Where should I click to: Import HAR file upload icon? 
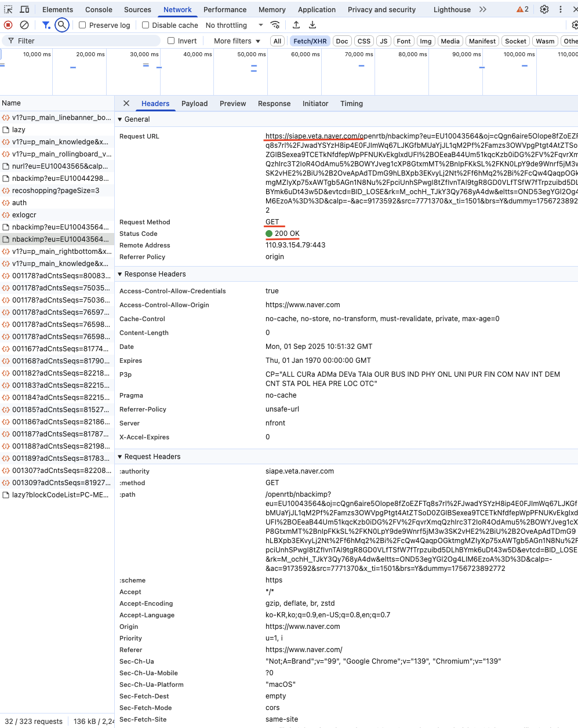pyautogui.click(x=296, y=25)
